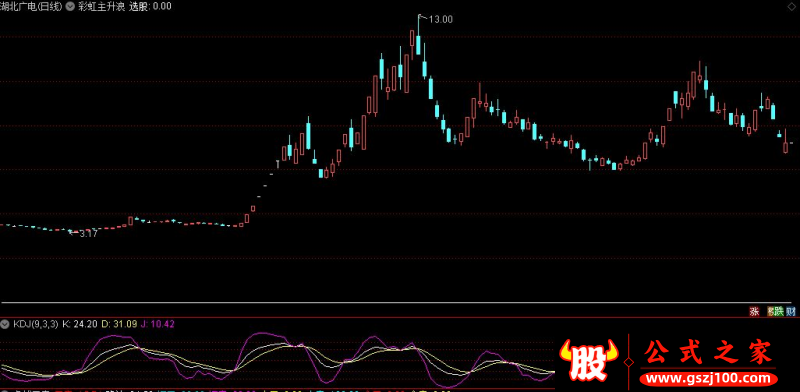Select the KDJ(9,3,3) indicator label

tap(36, 324)
